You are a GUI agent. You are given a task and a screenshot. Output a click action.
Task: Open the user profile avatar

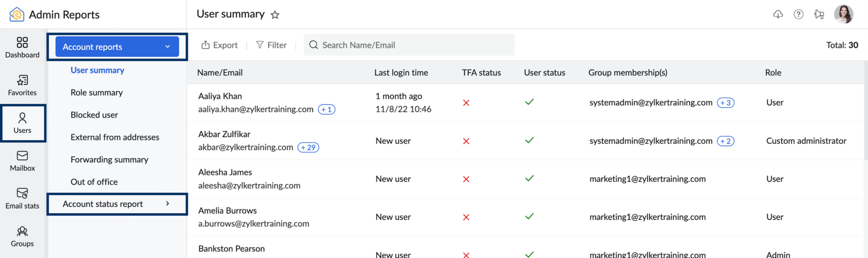[x=843, y=14]
